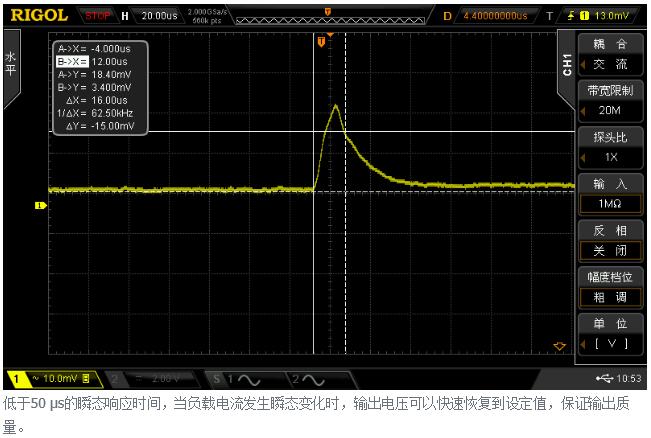This screenshot has height=438, width=651.
Task: Select channel 1 10.0mV label
Action: tap(55, 380)
